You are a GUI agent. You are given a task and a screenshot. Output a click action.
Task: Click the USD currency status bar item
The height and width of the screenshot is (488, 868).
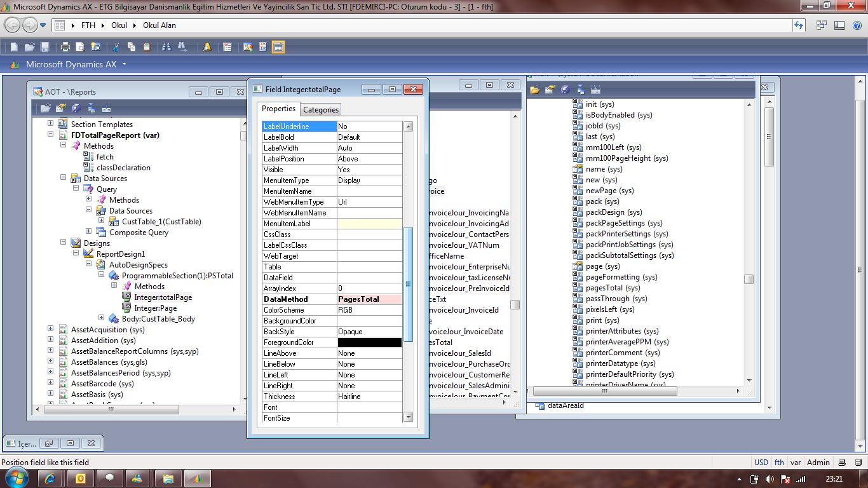click(x=761, y=463)
